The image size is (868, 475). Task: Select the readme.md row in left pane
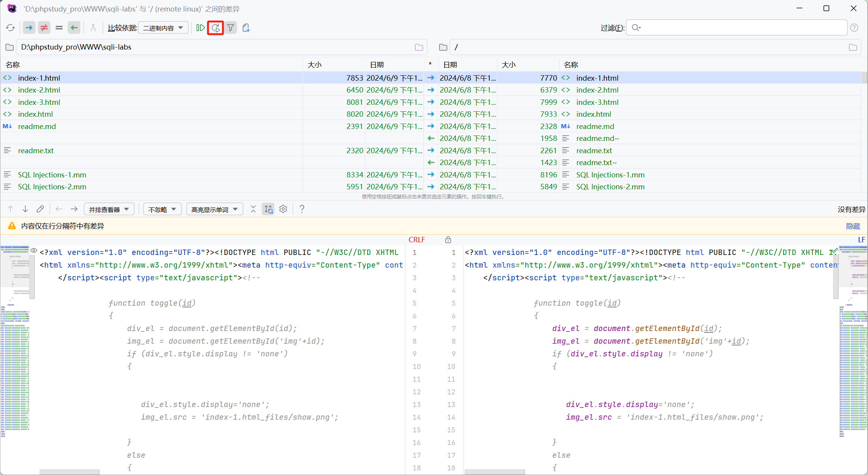(x=37, y=126)
